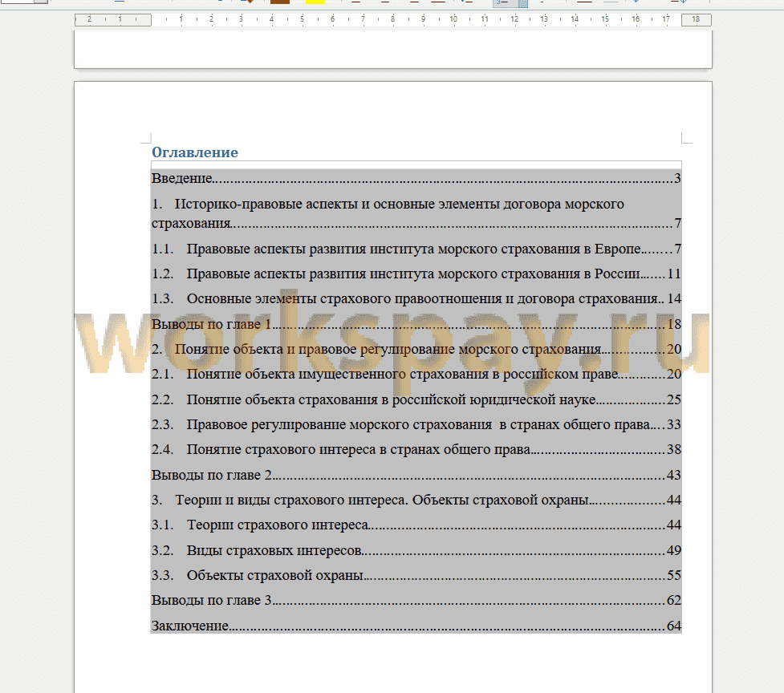
Task: Click the 'Выводы по главе 1' line
Action: (416, 324)
